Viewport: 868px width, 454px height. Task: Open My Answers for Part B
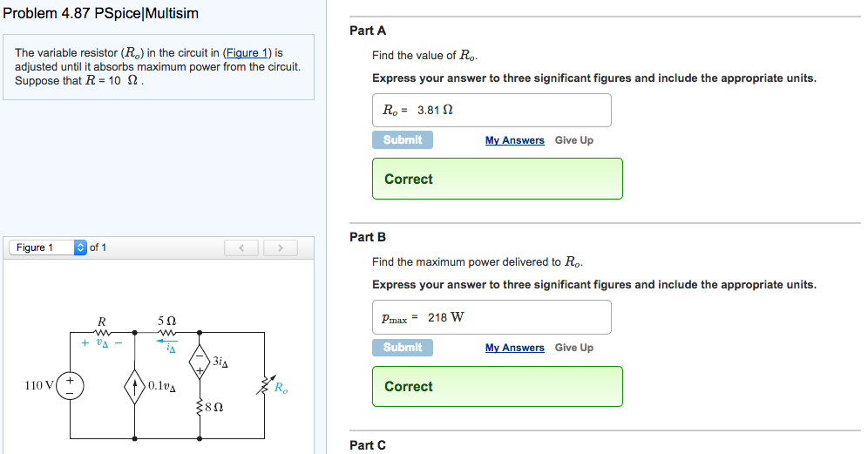click(x=514, y=348)
